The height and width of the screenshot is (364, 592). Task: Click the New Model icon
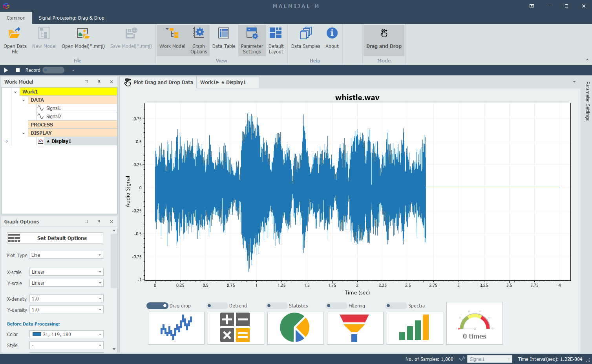(44, 33)
